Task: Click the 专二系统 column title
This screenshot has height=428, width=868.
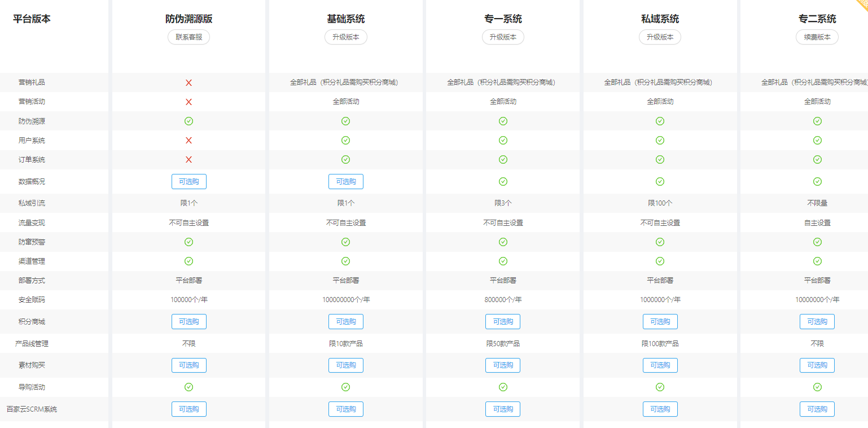Action: tap(817, 19)
